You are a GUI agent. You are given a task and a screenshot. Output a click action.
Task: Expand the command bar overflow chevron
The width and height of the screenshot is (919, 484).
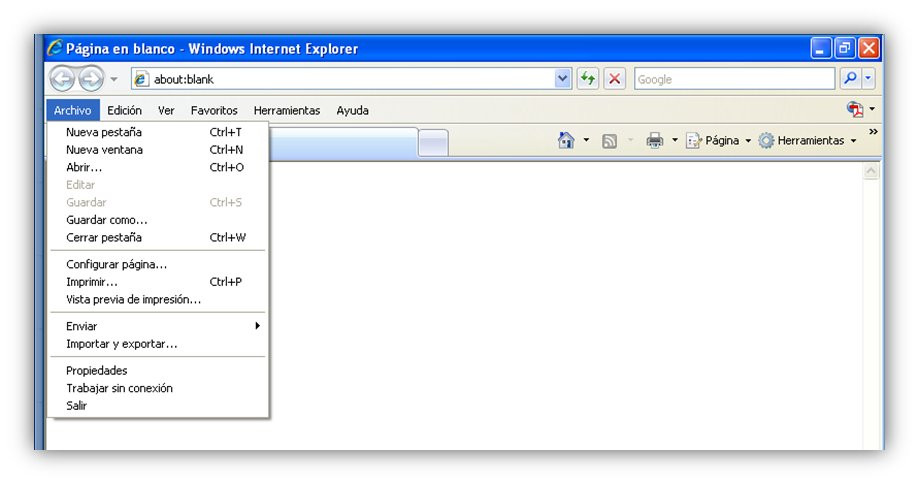[873, 132]
